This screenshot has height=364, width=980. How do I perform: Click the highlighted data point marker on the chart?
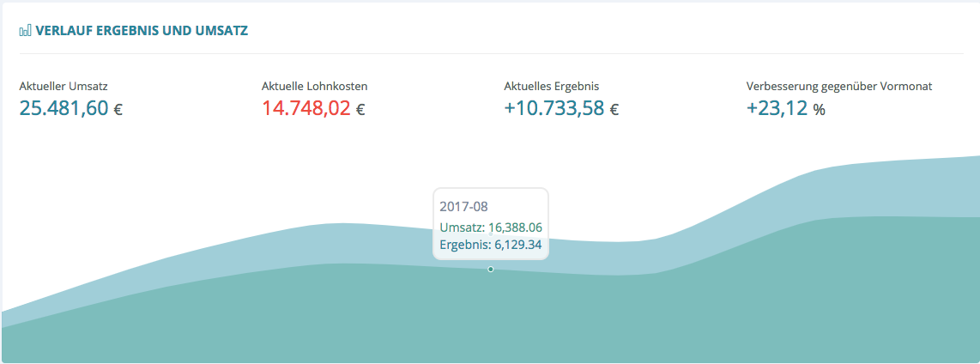point(491,270)
